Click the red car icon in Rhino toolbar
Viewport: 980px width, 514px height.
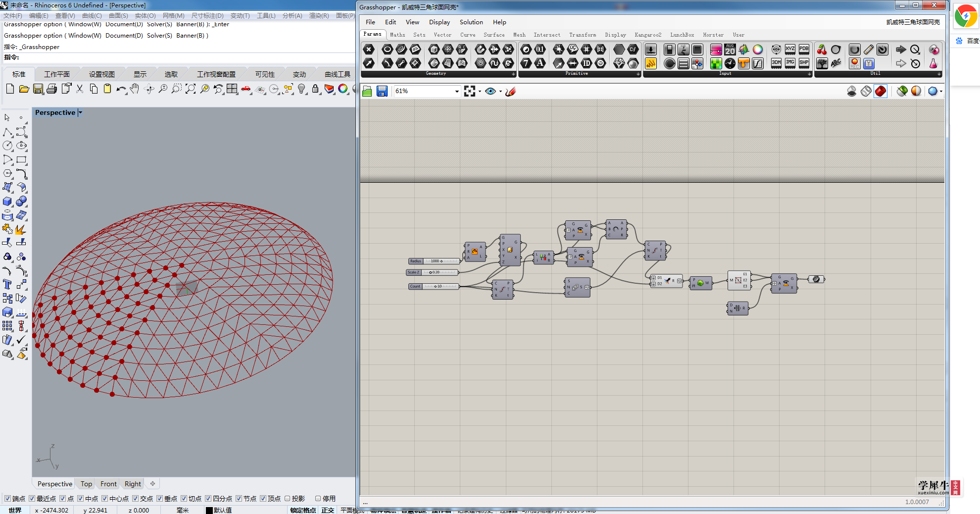(x=246, y=89)
